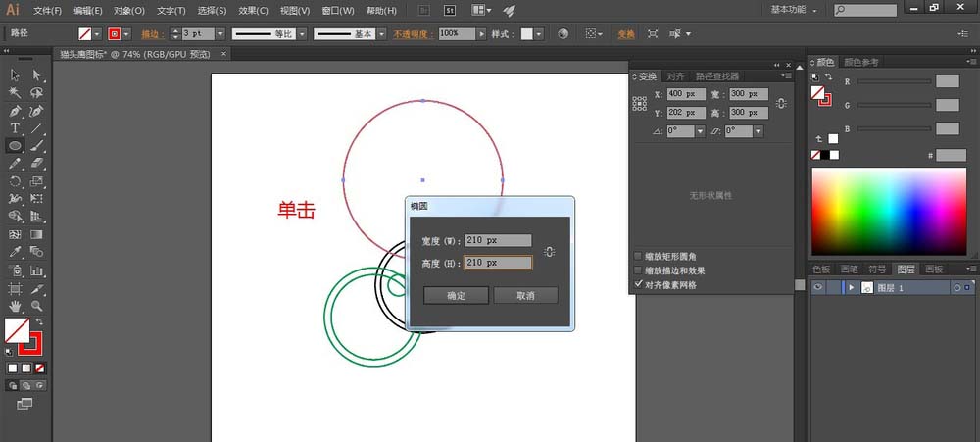Toggle 缩放描边和效果 checkbox

(638, 270)
